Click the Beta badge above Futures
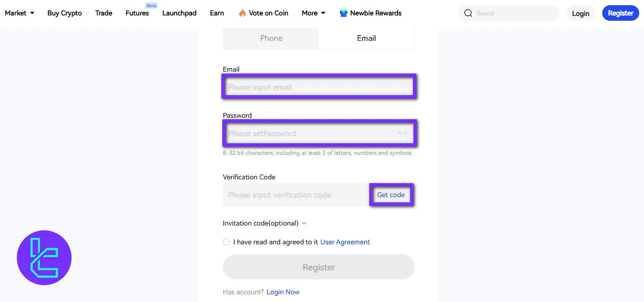 pos(151,5)
